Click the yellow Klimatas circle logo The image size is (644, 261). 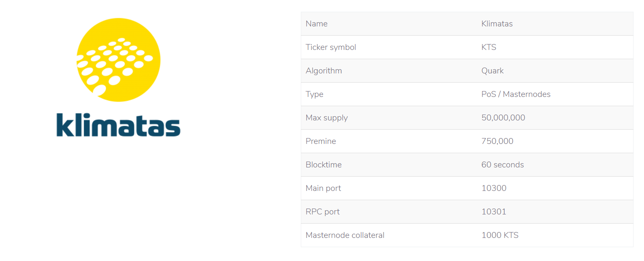click(x=118, y=60)
